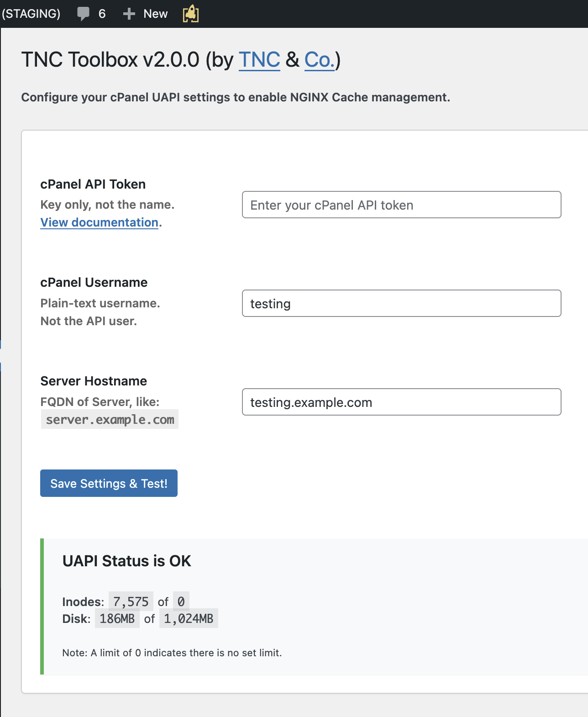Click the UAPI Status is OK heading
Image resolution: width=588 pixels, height=717 pixels.
coord(127,561)
